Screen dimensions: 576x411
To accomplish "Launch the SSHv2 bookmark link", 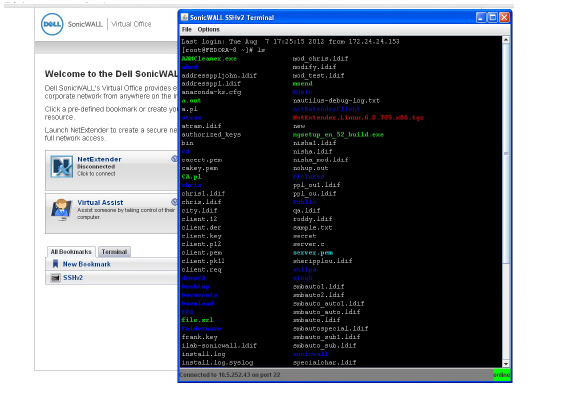I will coord(73,278).
